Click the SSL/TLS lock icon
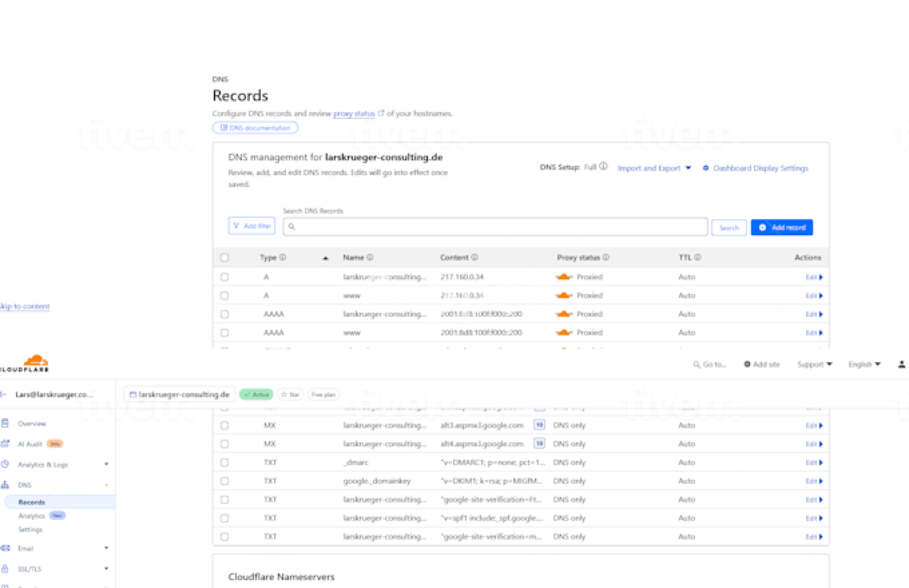 (x=5, y=569)
